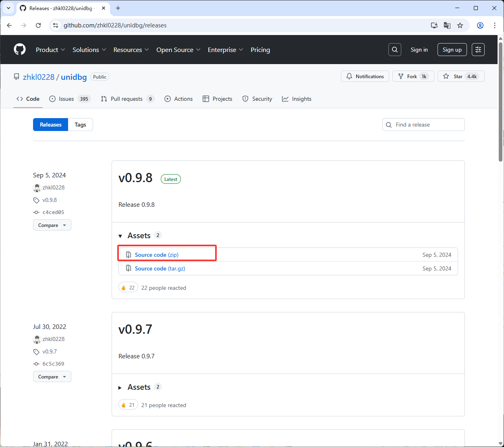The width and height of the screenshot is (504, 447).
Task: Reload the page with refresh icon
Action: coord(38,25)
